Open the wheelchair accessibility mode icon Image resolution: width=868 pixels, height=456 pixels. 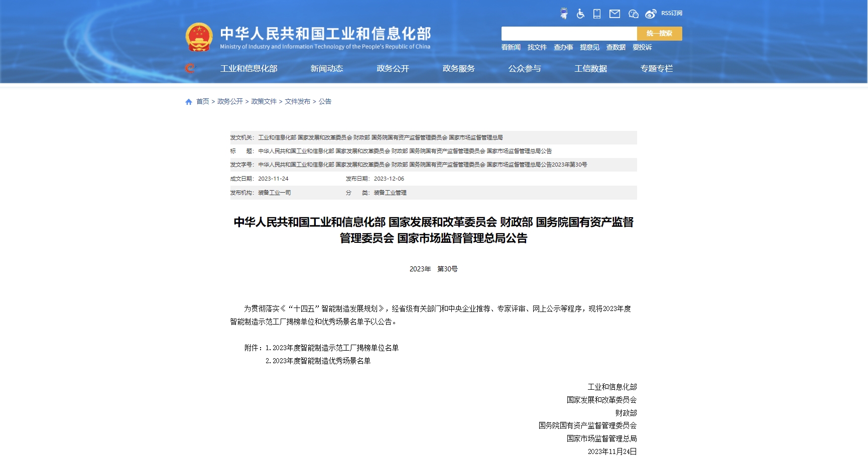pyautogui.click(x=580, y=14)
